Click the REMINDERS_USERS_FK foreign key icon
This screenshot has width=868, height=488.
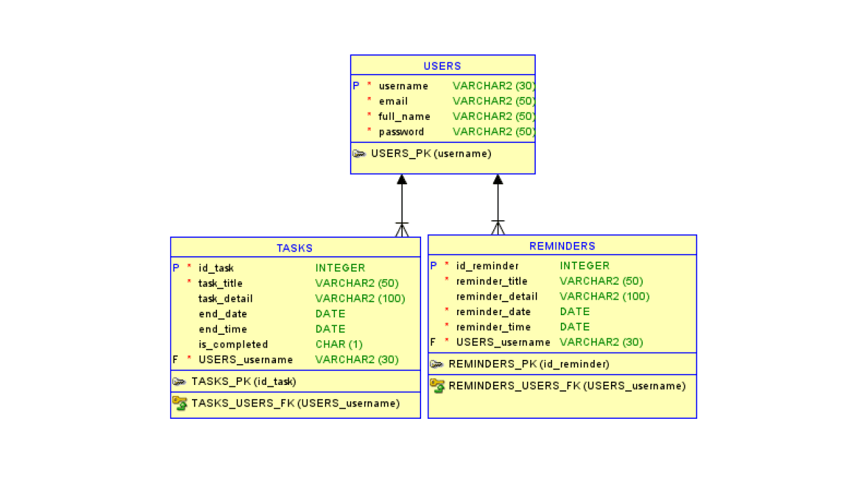click(437, 386)
